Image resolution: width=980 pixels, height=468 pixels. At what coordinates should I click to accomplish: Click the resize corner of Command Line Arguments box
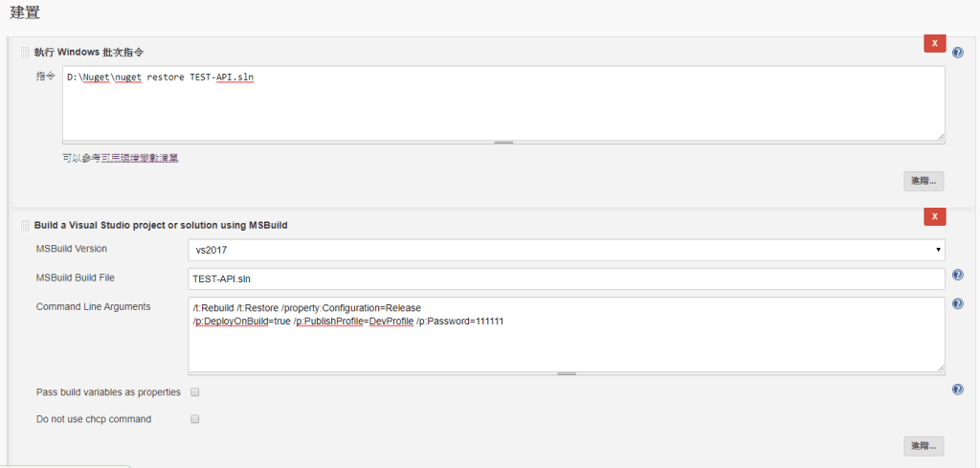[941, 367]
